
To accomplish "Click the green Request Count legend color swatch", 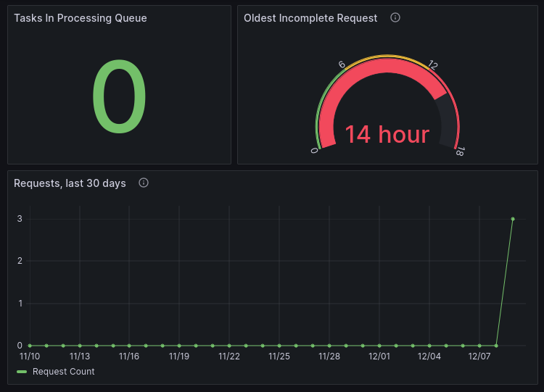I will point(22,372).
